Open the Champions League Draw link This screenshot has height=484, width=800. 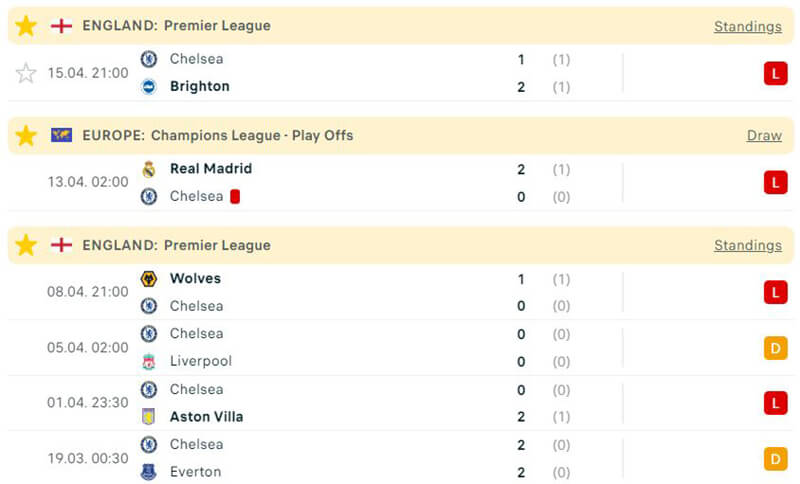(x=764, y=136)
